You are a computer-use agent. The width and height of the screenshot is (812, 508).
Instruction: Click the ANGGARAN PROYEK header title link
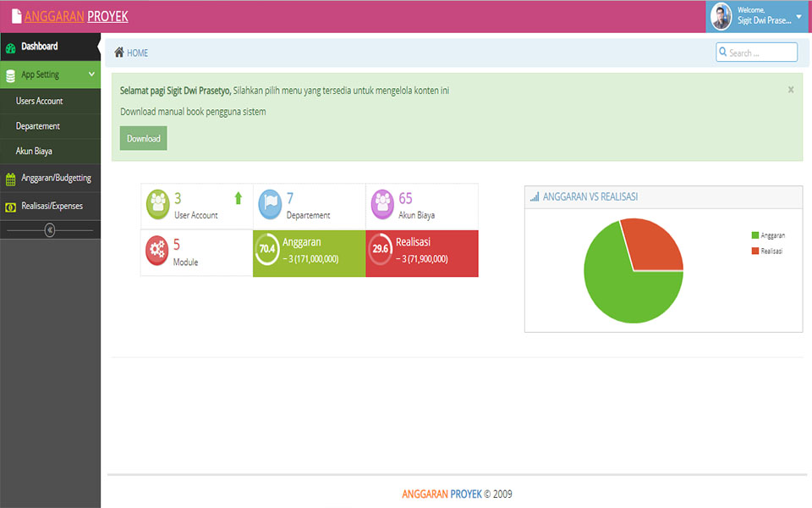pos(76,16)
